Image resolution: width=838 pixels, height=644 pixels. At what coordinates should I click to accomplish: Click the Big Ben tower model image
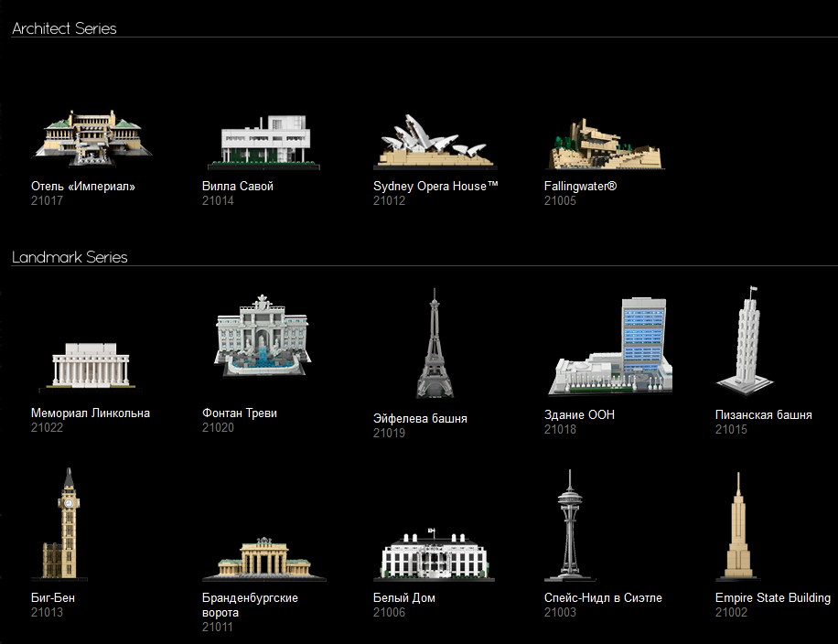coord(65,525)
